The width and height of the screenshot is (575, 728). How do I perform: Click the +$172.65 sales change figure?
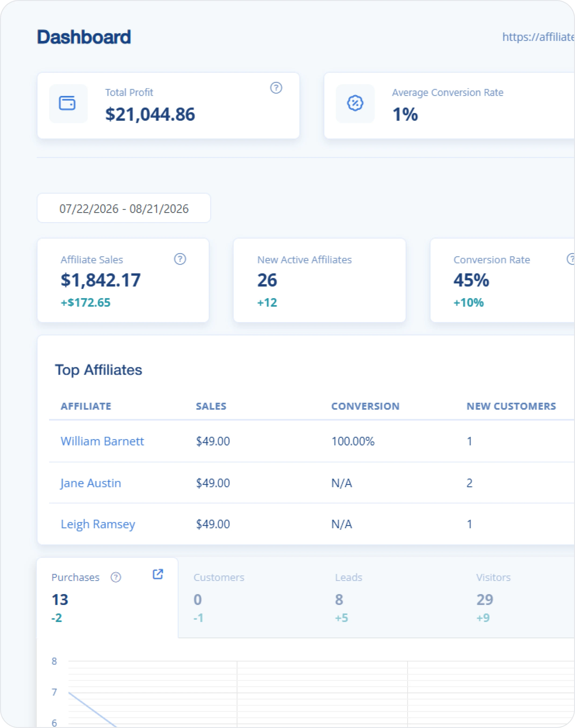click(86, 302)
